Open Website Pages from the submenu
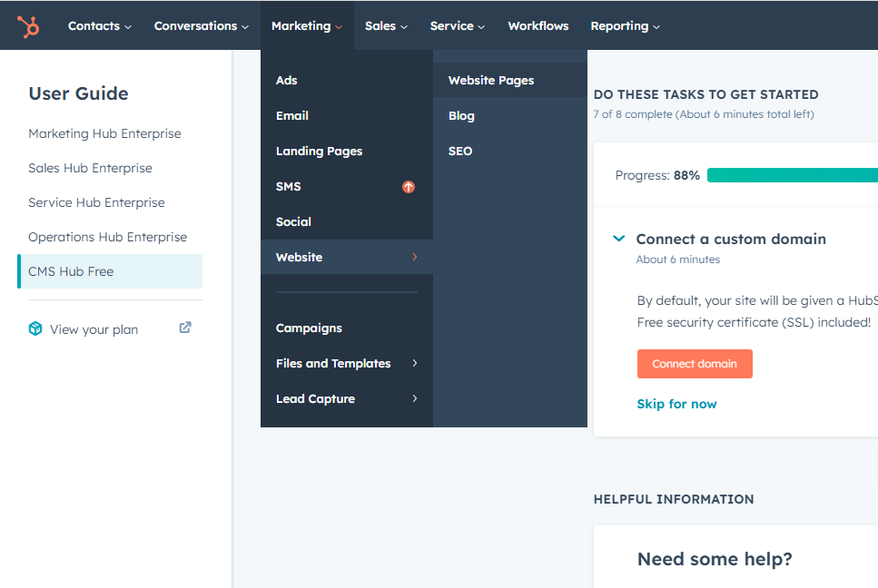 [510, 80]
